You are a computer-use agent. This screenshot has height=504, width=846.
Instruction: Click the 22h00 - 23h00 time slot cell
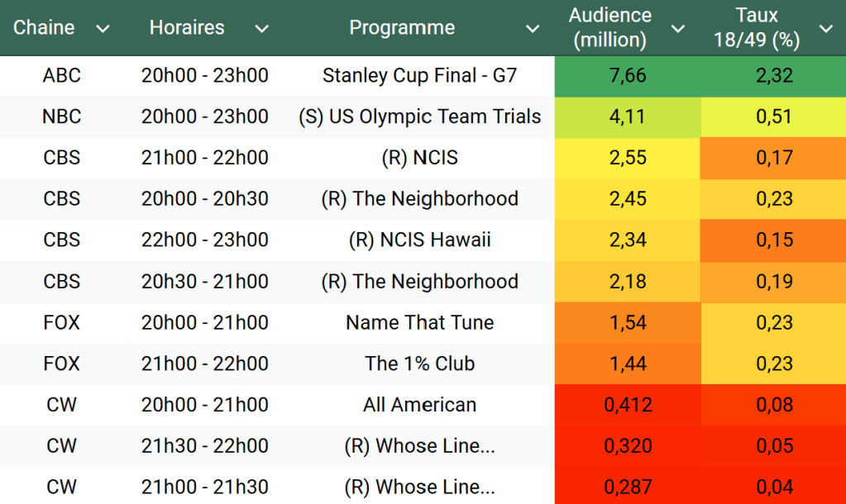[205, 240]
